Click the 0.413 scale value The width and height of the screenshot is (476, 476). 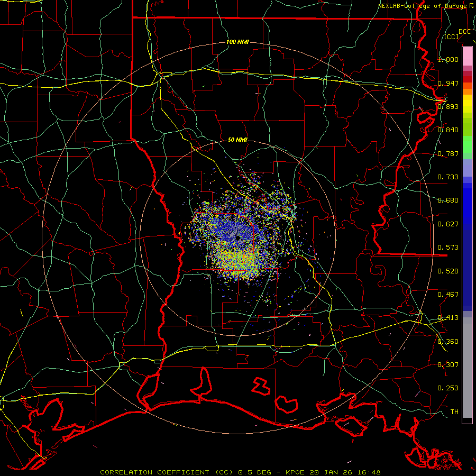click(x=448, y=318)
